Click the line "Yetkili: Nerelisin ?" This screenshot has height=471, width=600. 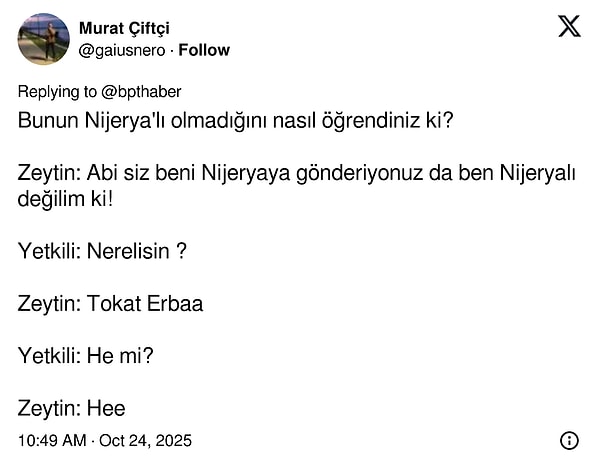point(102,251)
